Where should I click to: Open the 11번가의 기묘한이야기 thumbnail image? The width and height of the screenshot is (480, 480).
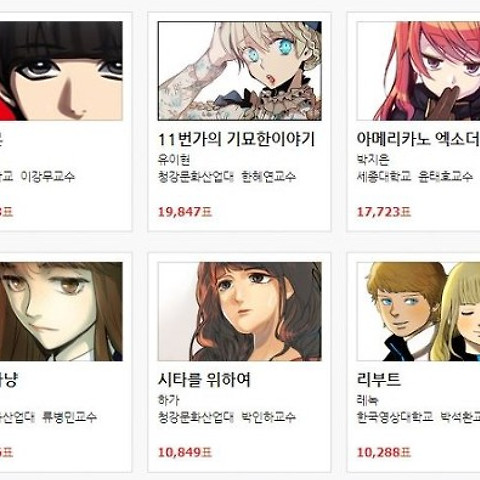(x=240, y=71)
